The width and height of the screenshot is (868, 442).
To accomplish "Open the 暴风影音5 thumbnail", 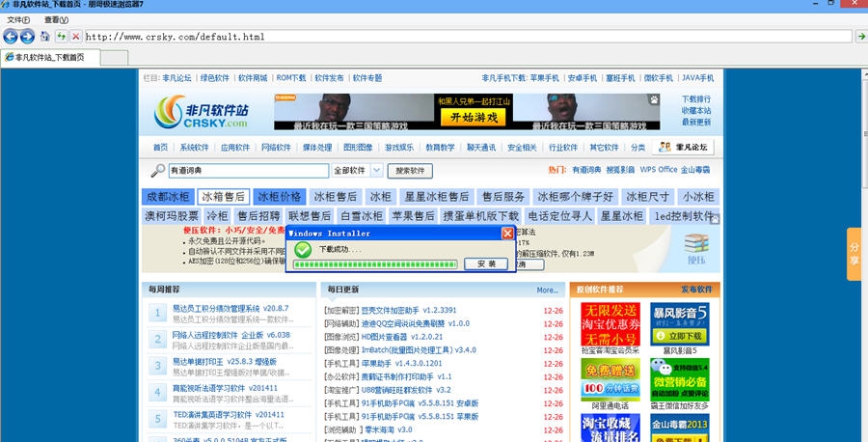I will pos(679,324).
